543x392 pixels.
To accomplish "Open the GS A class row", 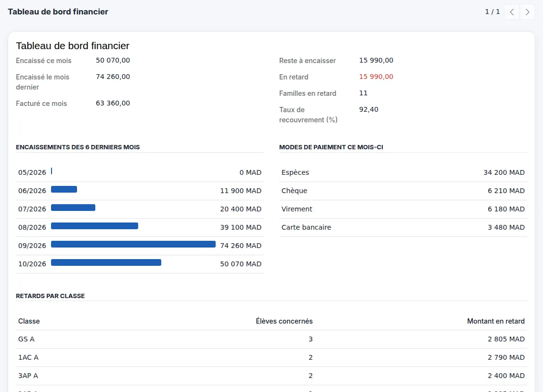I will [x=271, y=340].
